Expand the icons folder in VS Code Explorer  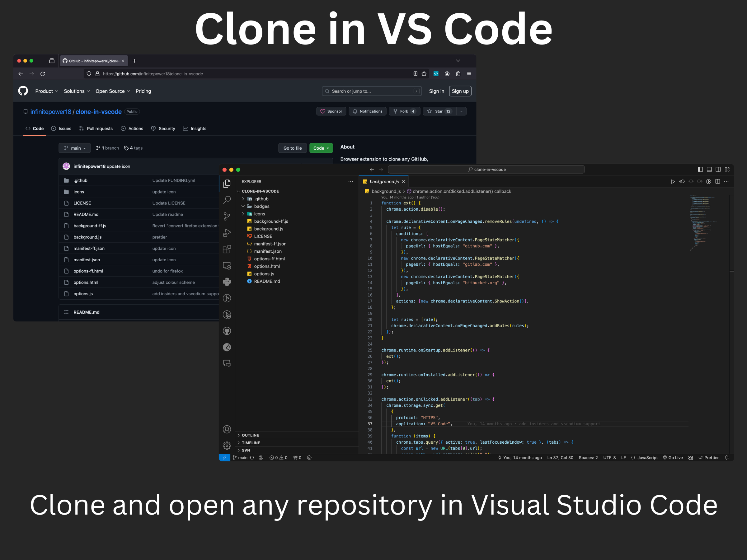coord(243,214)
